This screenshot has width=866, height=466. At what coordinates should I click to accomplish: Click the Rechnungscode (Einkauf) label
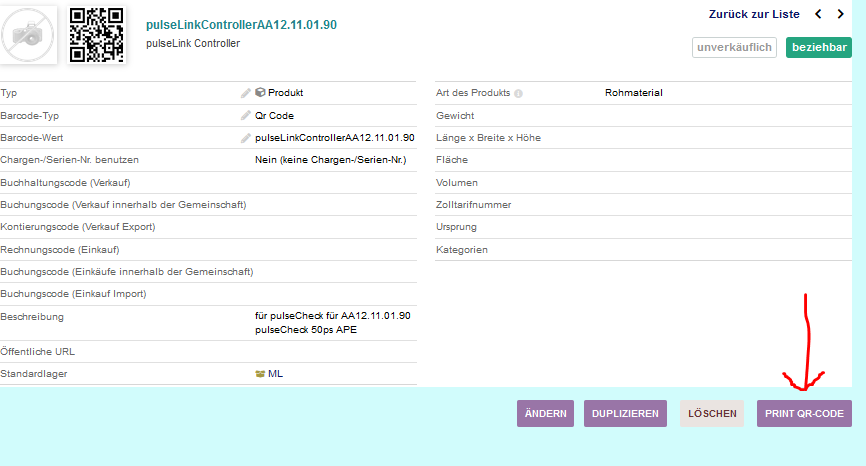pyautogui.click(x=60, y=250)
